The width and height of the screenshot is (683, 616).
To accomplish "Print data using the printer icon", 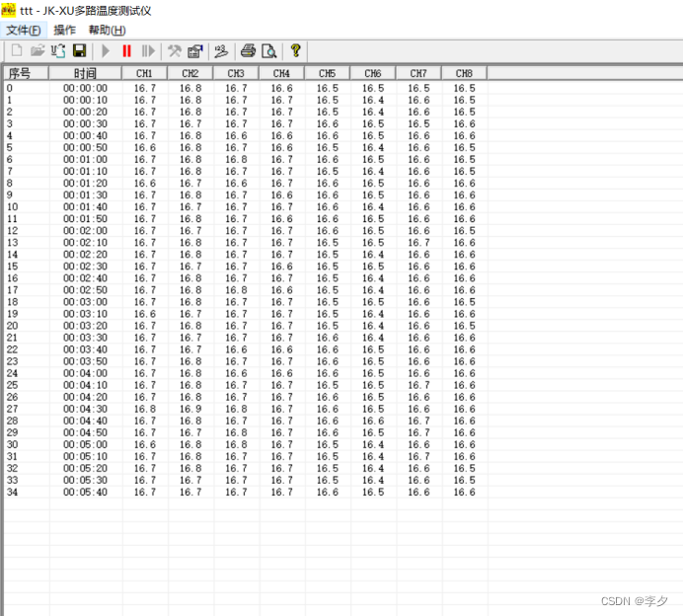I will pyautogui.click(x=248, y=51).
